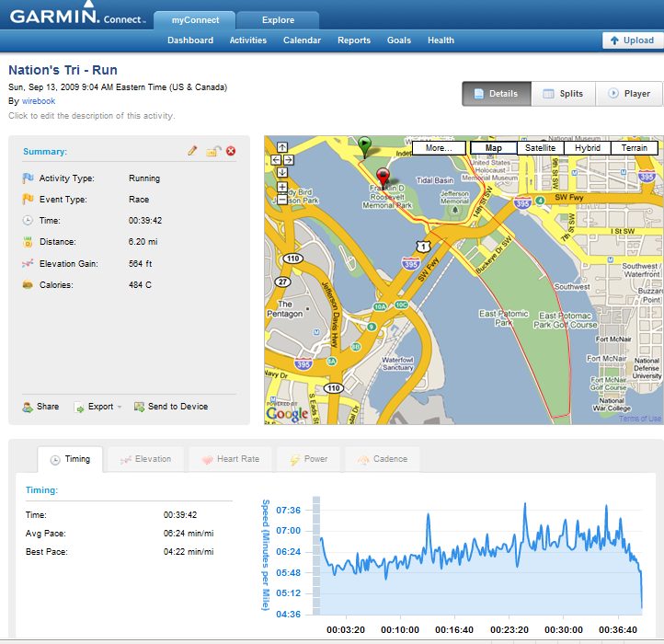Expand the More... map options
The height and width of the screenshot is (644, 664).
point(439,148)
